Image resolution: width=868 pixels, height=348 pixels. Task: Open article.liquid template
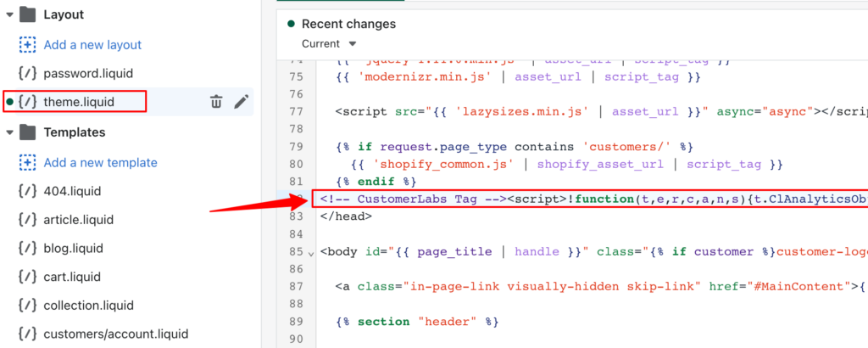79,220
